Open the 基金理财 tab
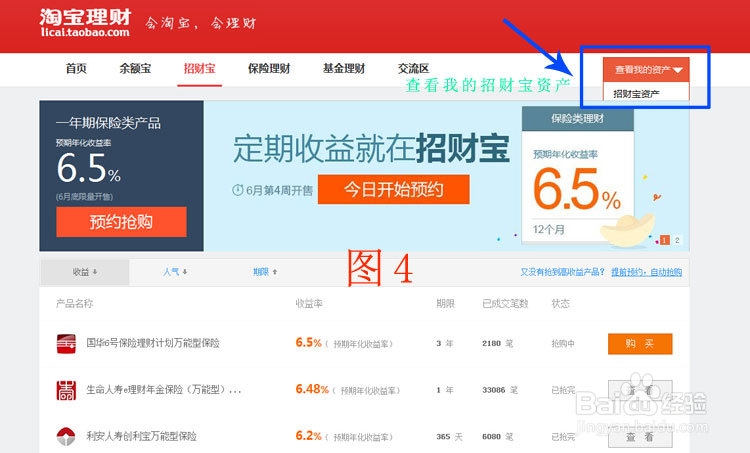The width and height of the screenshot is (750, 453). (344, 68)
